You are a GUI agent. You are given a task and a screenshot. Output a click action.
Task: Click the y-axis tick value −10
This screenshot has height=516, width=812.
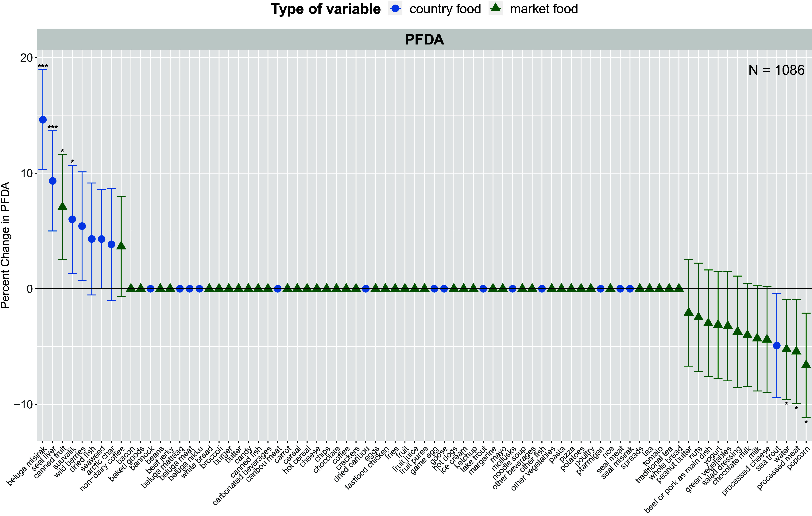(x=24, y=404)
